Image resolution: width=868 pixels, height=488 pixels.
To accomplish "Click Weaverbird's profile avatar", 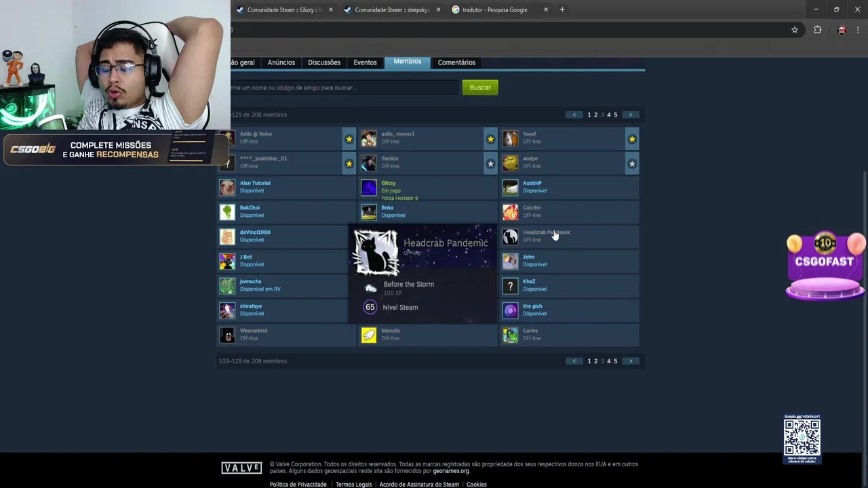I will tap(227, 335).
